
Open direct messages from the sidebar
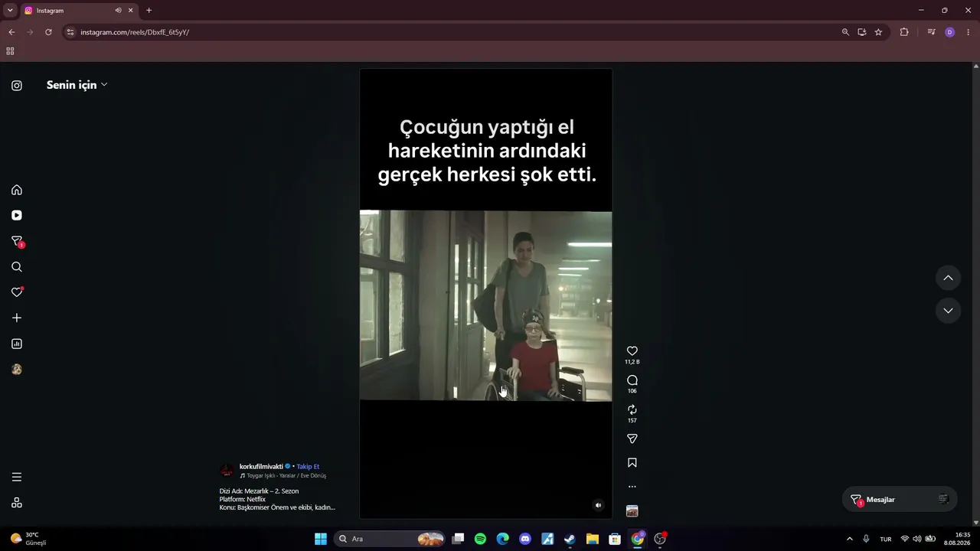click(x=17, y=241)
